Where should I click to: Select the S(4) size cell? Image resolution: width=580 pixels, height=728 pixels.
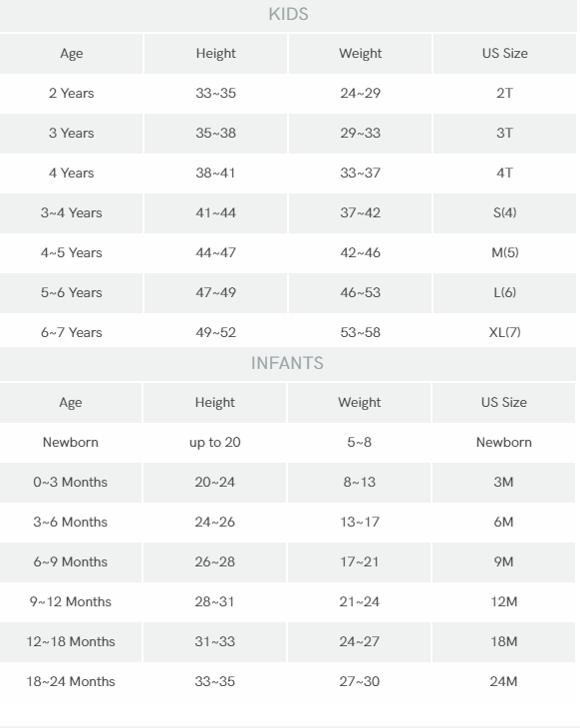pos(505,213)
